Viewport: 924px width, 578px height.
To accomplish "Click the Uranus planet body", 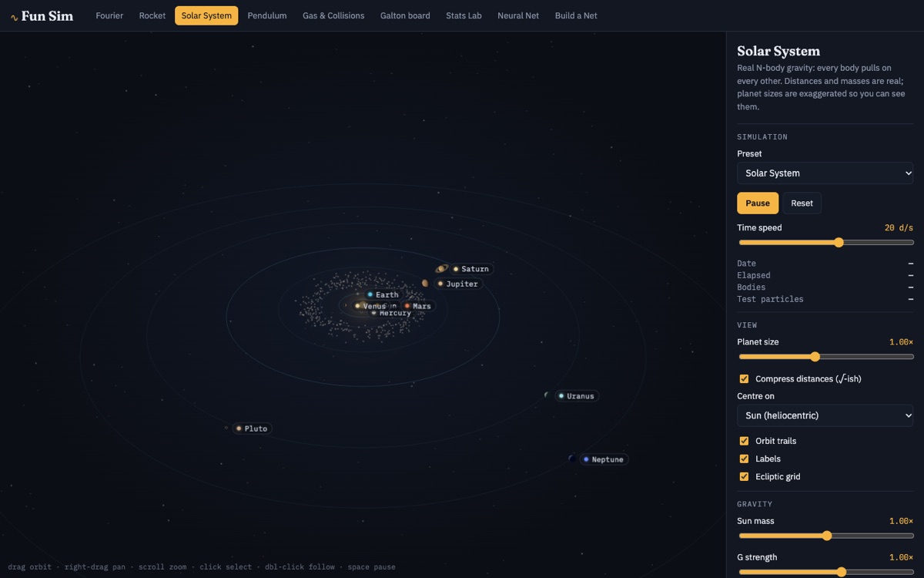I will (547, 395).
